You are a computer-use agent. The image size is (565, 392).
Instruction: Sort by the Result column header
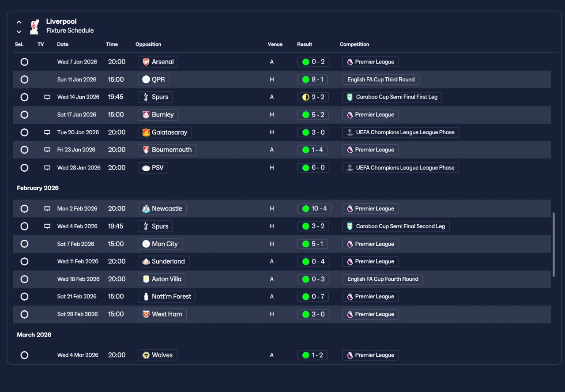(x=305, y=45)
